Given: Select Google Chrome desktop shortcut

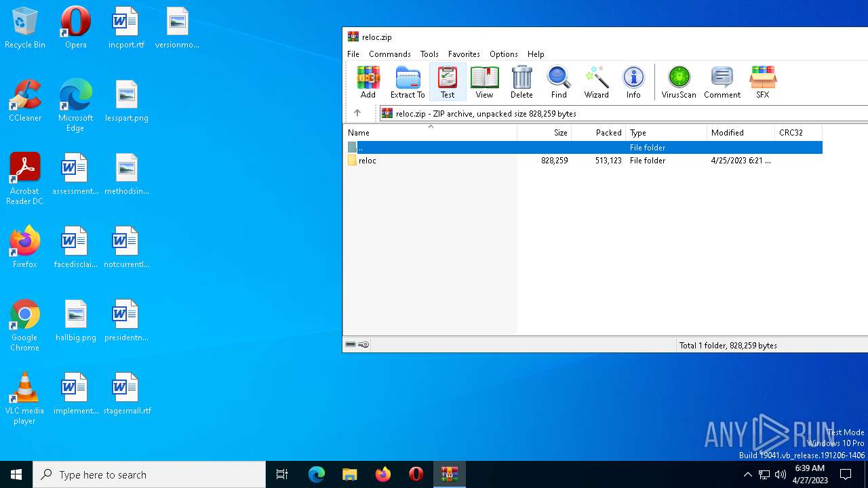Looking at the screenshot, I should click(25, 326).
